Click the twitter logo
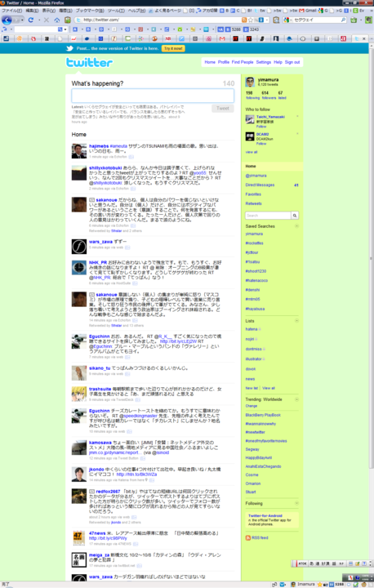Image resolution: width=374 pixels, height=588 pixels. 89,62
